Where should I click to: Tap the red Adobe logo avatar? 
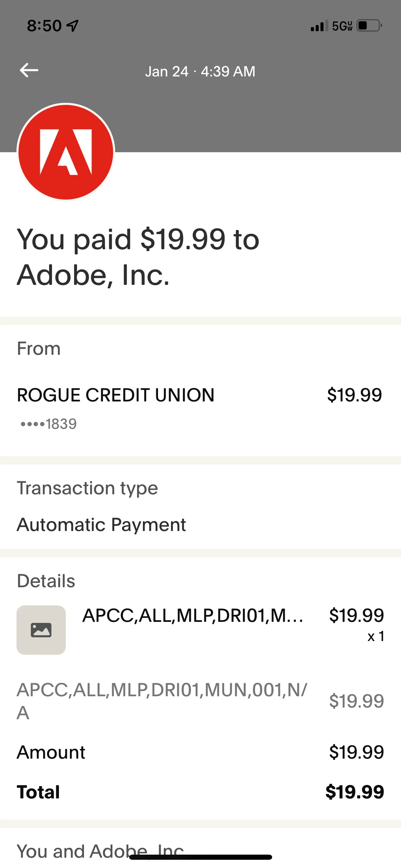[66, 152]
